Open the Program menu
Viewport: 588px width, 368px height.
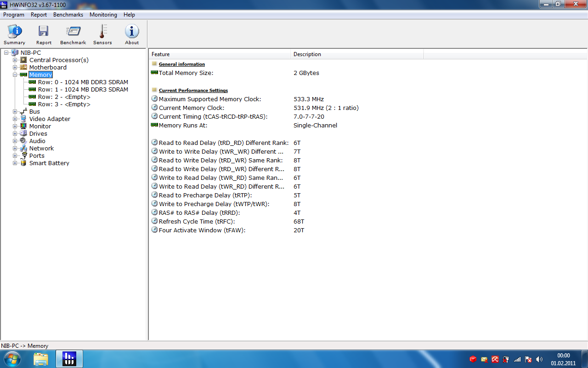(14, 15)
